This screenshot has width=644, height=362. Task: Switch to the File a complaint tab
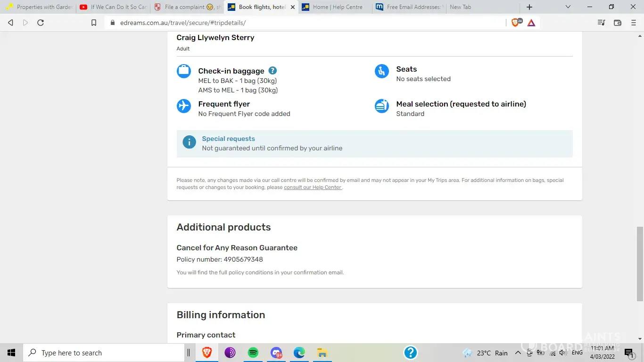point(188,7)
